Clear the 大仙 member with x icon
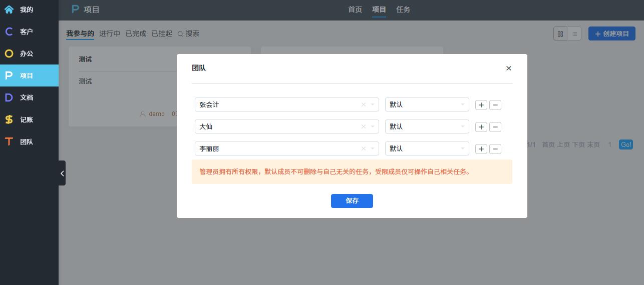Viewport: 644px width, 285px height. [x=364, y=127]
